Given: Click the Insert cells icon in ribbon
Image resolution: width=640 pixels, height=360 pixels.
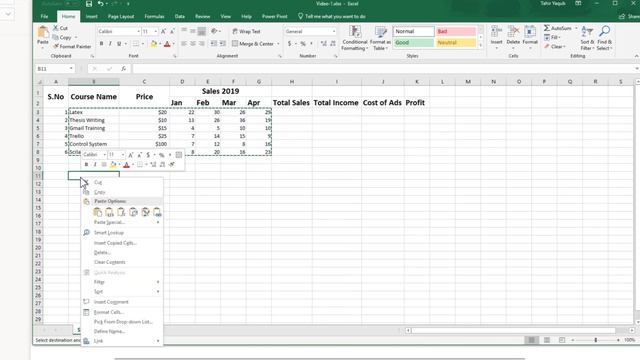Looking at the screenshot, I should pyautogui.click(x=496, y=32).
